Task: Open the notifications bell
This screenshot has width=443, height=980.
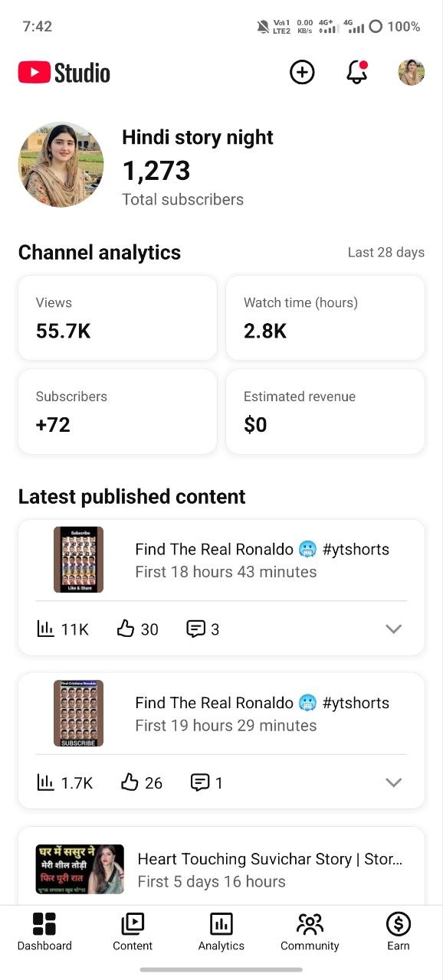Action: point(357,73)
